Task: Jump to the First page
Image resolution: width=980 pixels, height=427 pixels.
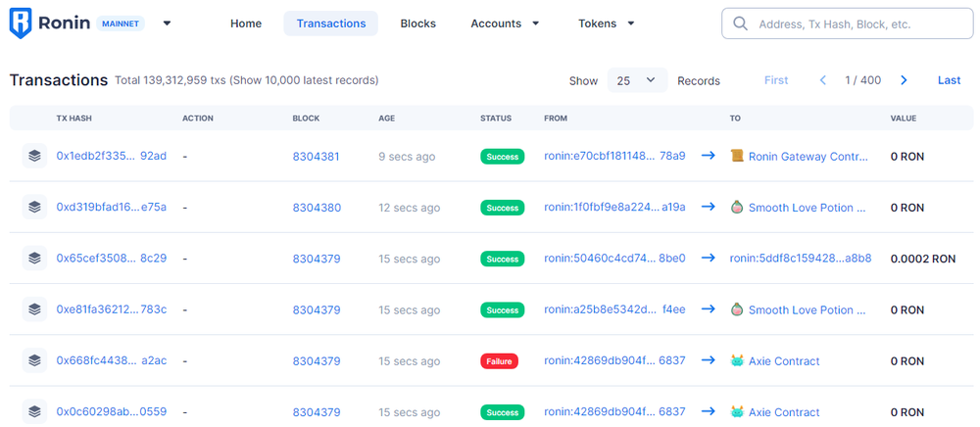Action: point(776,80)
